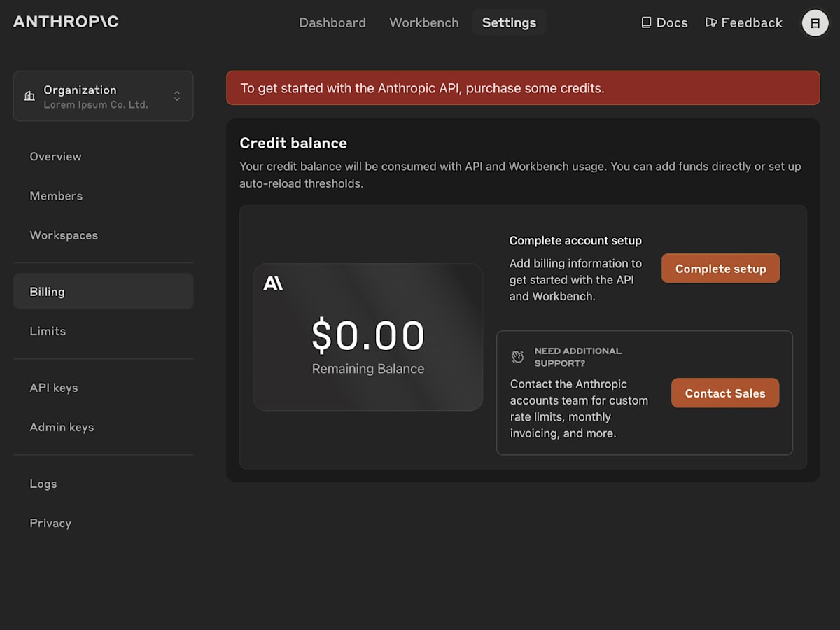
Task: View Logs from the sidebar
Action: 103,484
